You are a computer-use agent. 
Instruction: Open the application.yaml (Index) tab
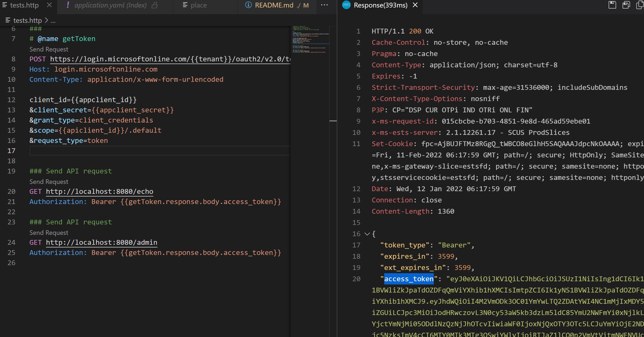tap(110, 5)
